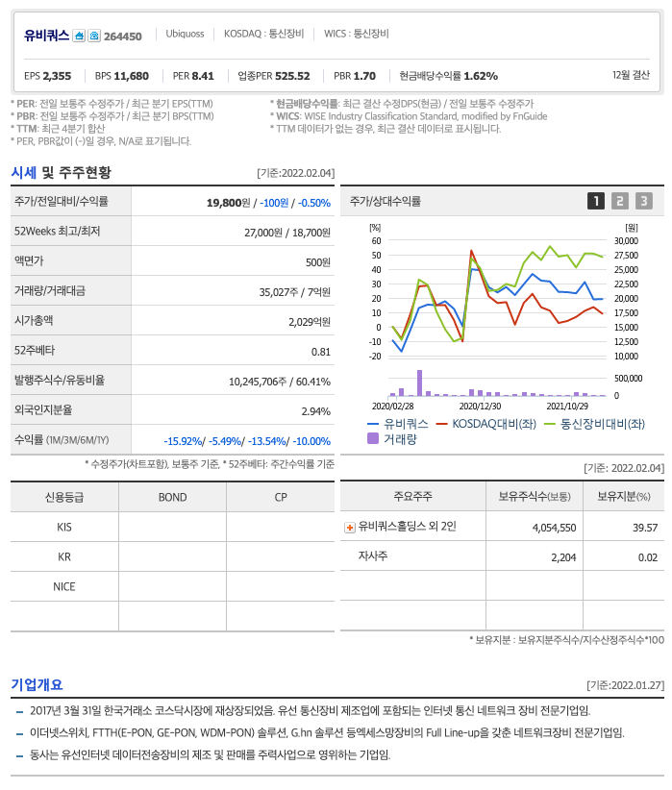The image size is (672, 790).
Task: Click the CP column header
Action: coord(281,497)
